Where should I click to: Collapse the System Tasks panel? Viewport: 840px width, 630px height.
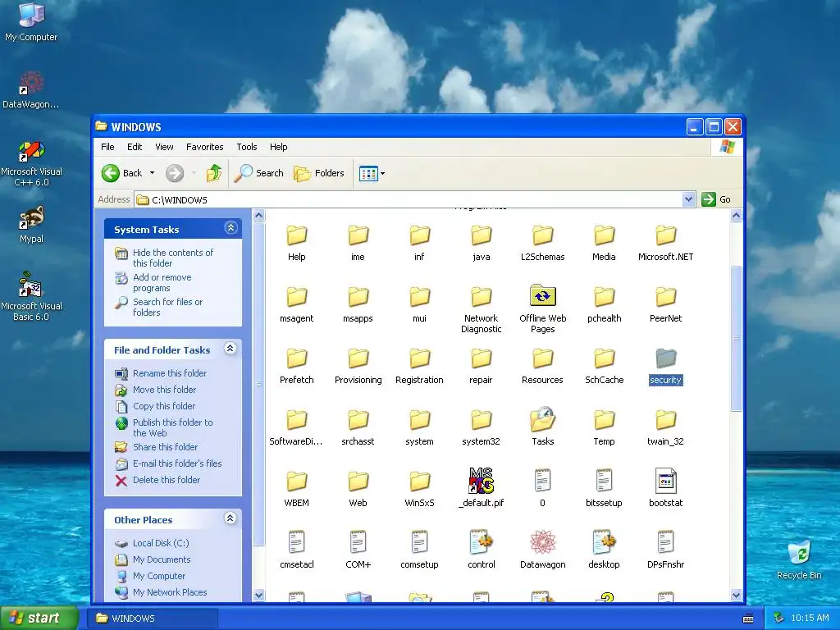[231, 228]
